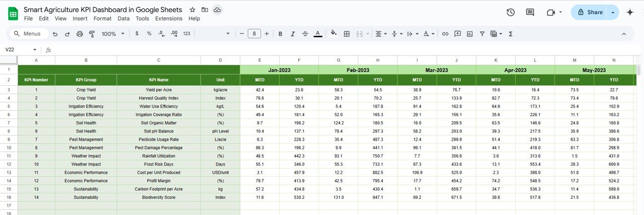Screen dimensions: 644x215
Task: Open borders options
Action: coord(347,34)
